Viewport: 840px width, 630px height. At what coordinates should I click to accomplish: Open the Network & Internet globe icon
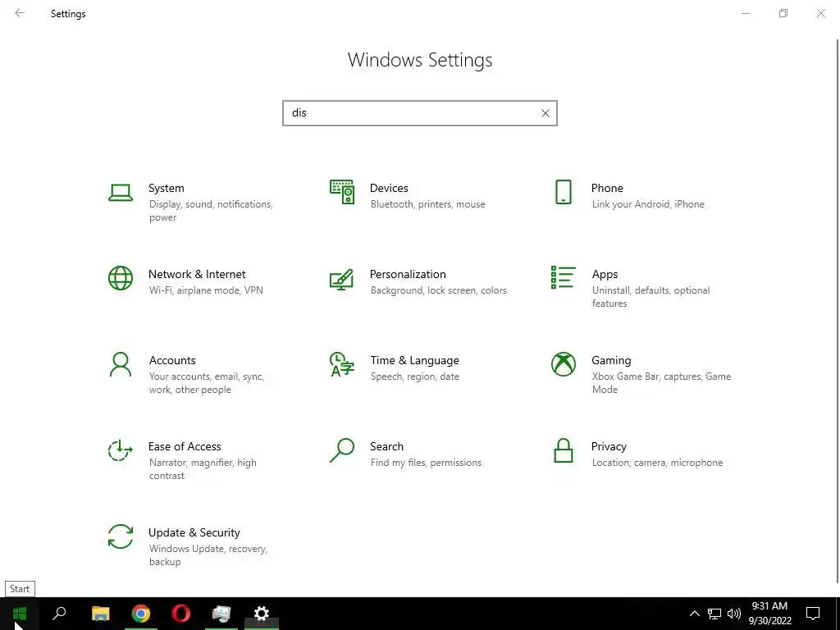(121, 278)
